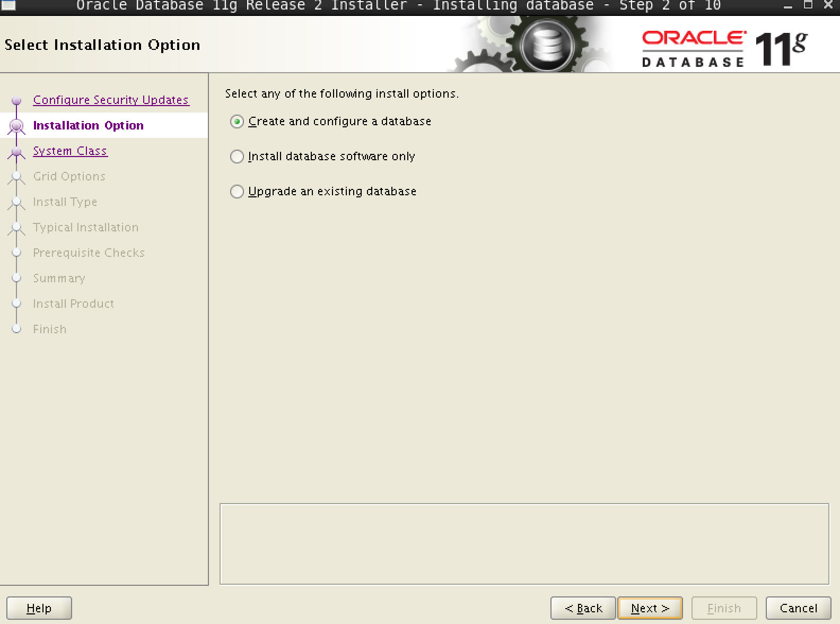
Task: Click the empty message details pane
Action: coord(524,544)
